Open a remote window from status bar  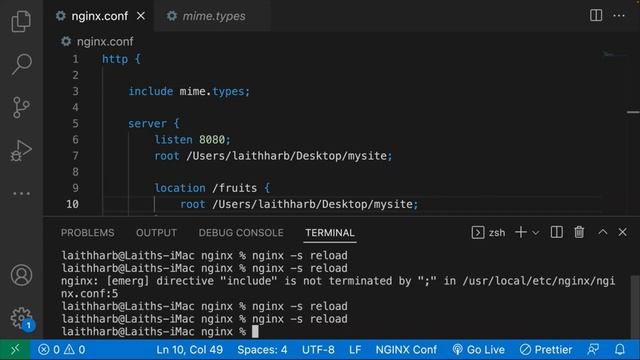[15, 349]
